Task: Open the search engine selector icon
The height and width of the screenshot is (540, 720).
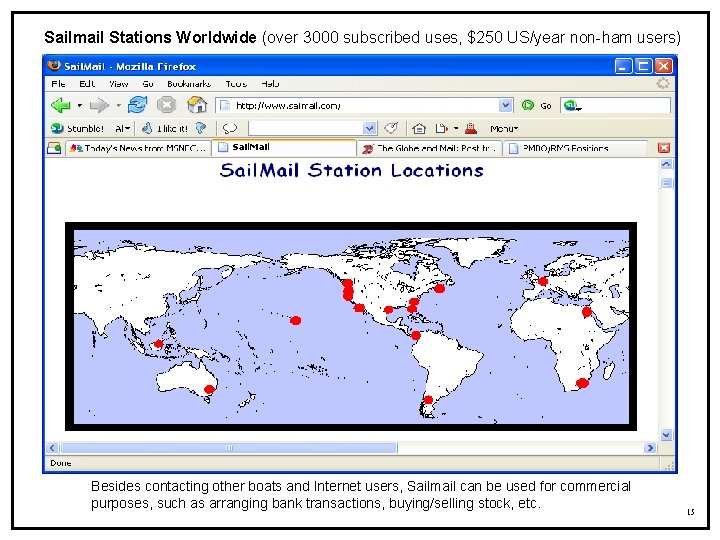Action: pos(571,106)
